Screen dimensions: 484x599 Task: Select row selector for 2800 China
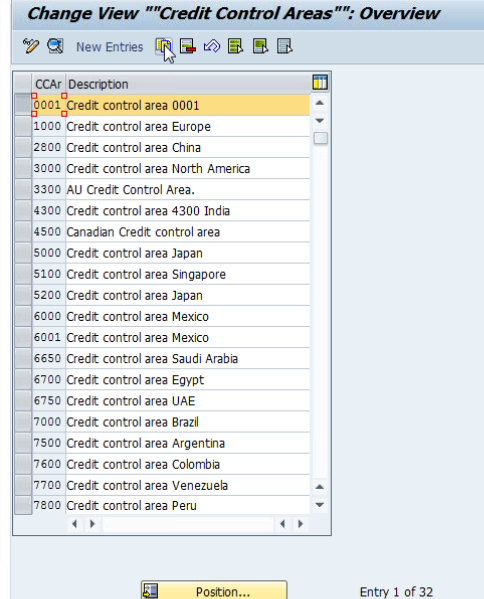pyautogui.click(x=23, y=147)
